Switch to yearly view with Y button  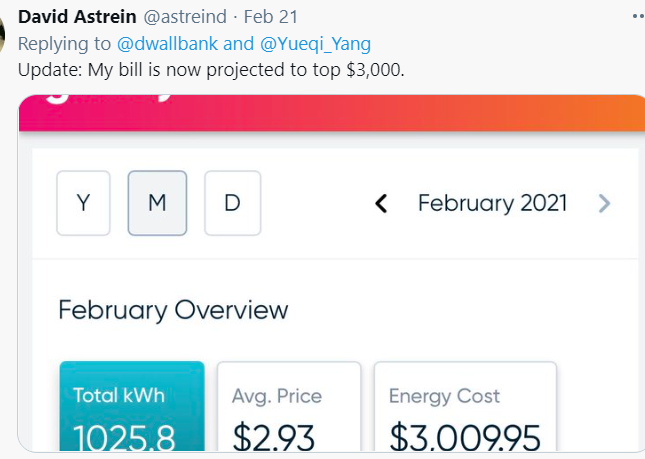click(x=83, y=203)
